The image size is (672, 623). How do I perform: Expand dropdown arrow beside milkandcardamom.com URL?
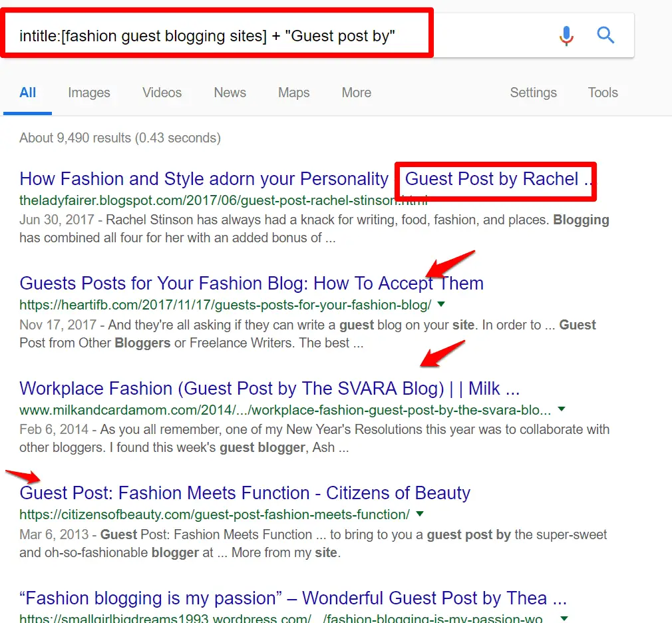[561, 409]
